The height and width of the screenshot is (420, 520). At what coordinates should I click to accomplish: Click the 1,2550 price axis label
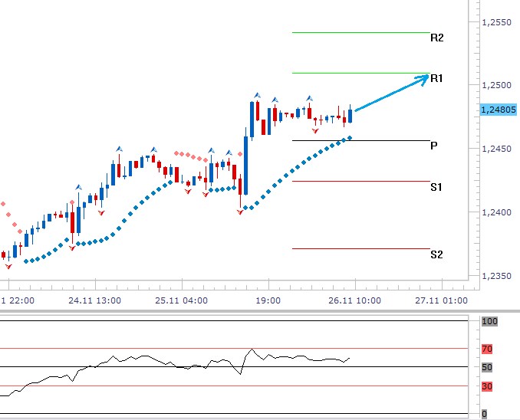(x=497, y=23)
